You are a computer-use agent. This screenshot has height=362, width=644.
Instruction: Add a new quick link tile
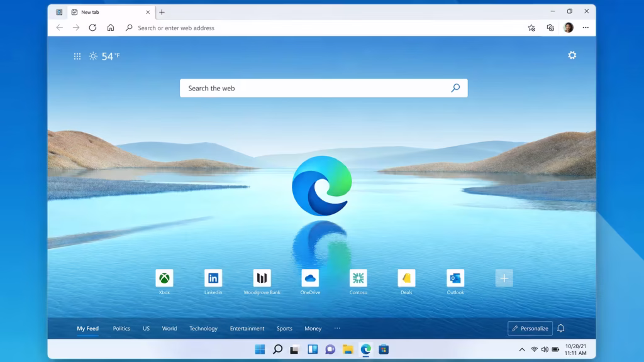504,278
